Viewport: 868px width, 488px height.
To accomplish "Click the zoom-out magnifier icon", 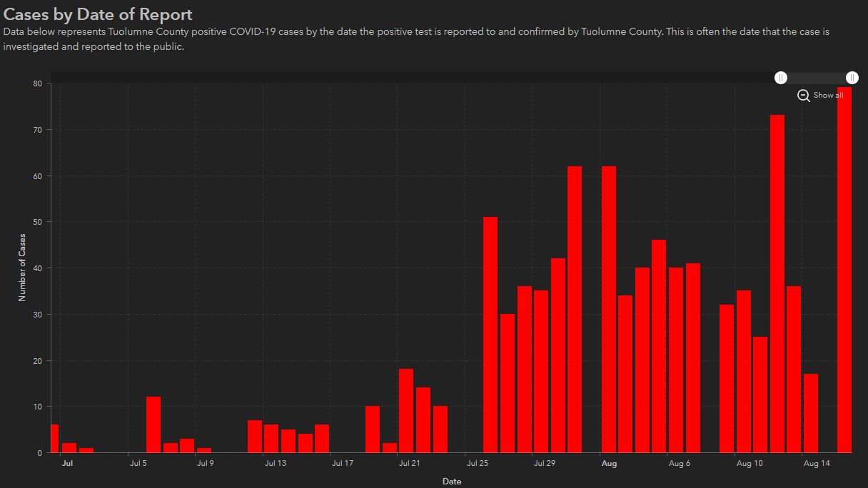I will [804, 96].
